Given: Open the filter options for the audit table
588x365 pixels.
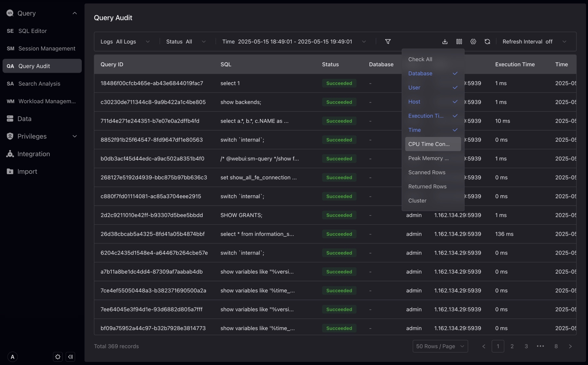Looking at the screenshot, I should click(388, 42).
